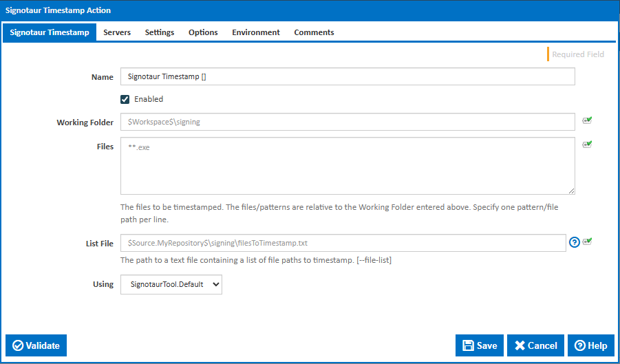Click inside the Files text area
620x364 pixels.
[348, 165]
